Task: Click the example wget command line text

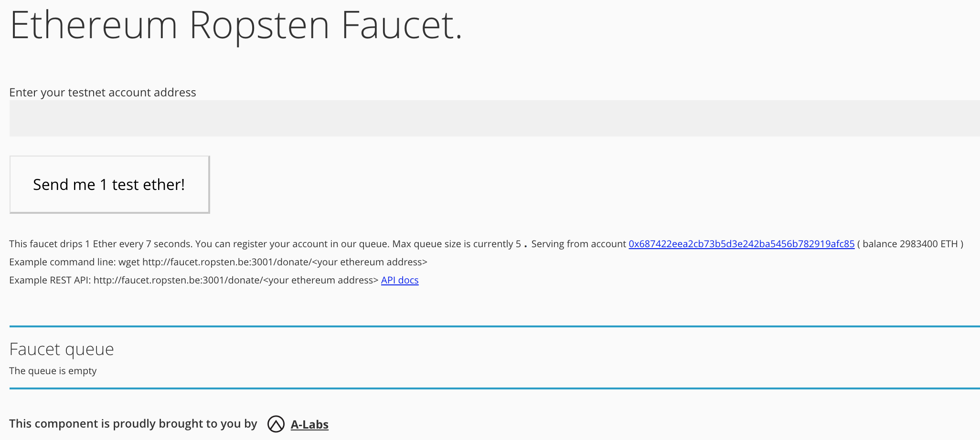Action: pos(218,262)
